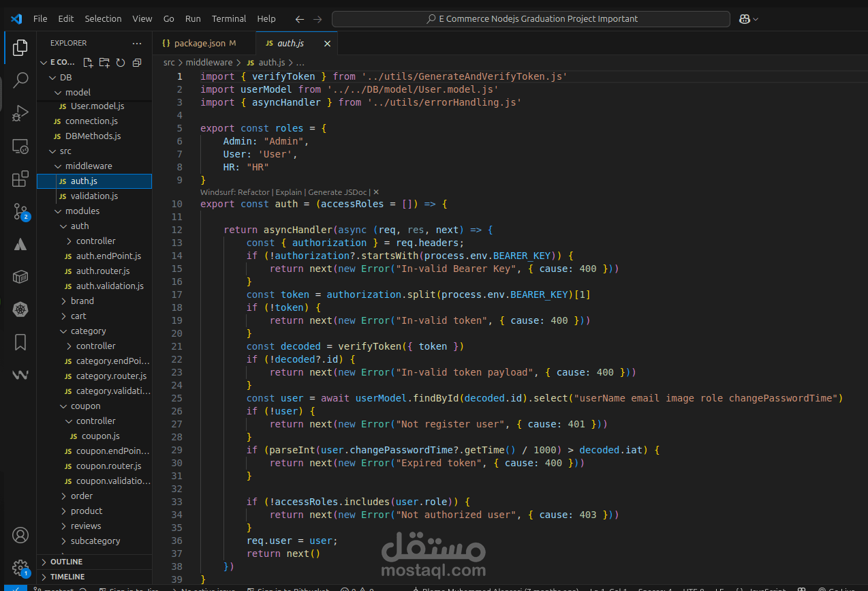Screen dimensions: 868x591
Task: Open the Help menu
Action: [266, 18]
